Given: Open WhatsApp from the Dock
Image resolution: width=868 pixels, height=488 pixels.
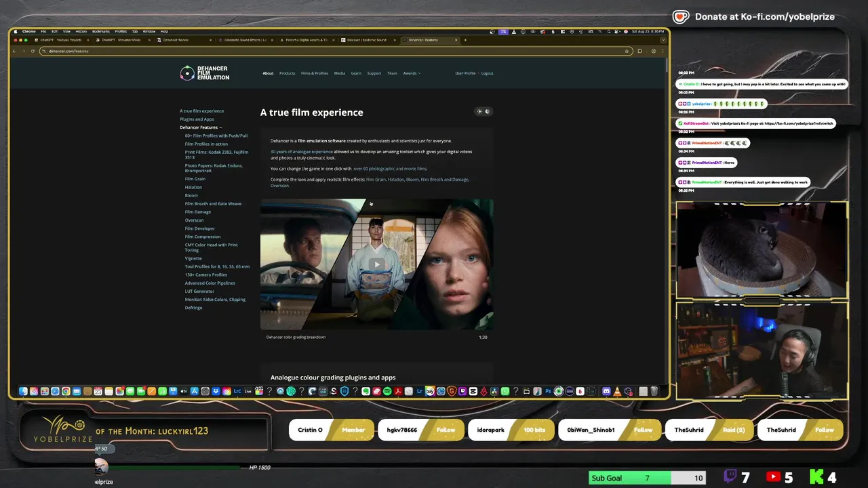Looking at the screenshot, I should pos(505,391).
